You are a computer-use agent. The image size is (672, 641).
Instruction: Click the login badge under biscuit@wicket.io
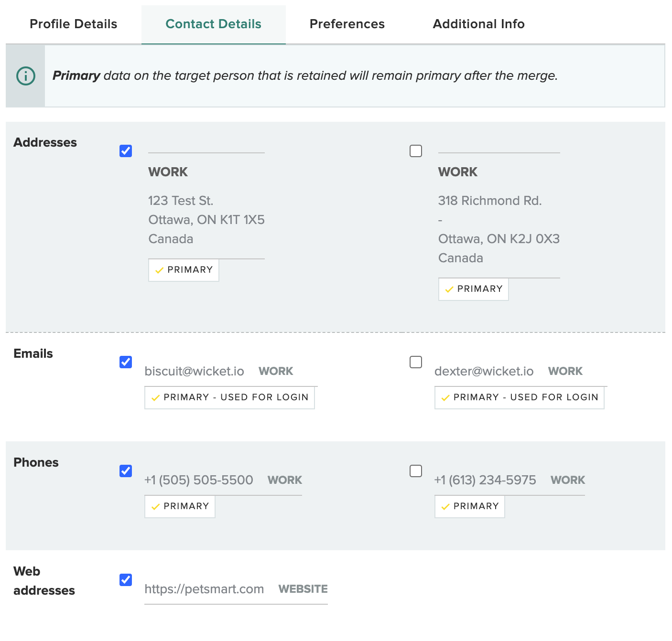pos(229,397)
